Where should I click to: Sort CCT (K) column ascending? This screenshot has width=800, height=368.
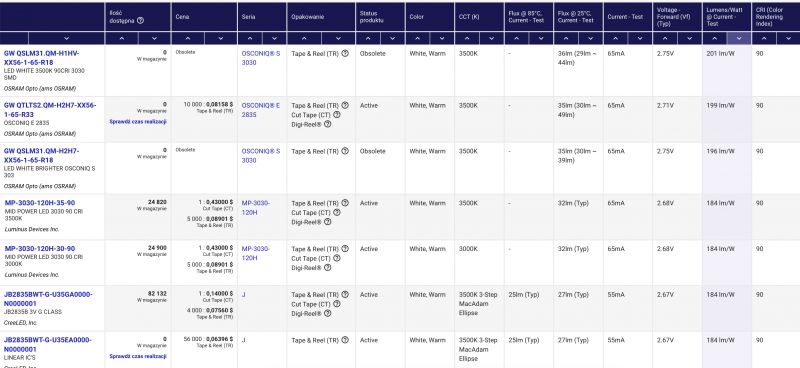467,38
